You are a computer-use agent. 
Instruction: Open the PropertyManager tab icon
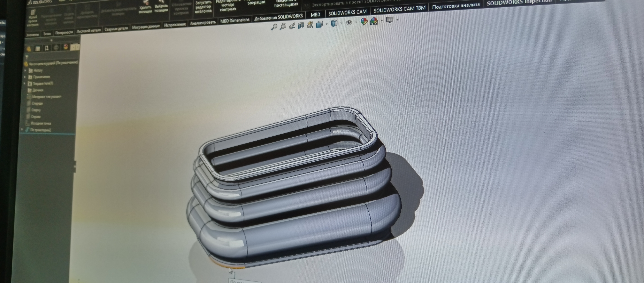(x=37, y=49)
